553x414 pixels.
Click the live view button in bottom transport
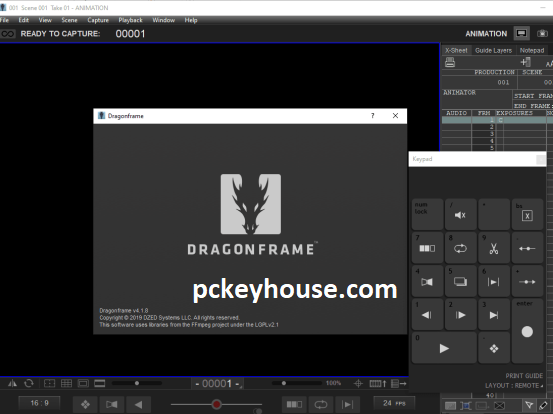click(x=347, y=404)
